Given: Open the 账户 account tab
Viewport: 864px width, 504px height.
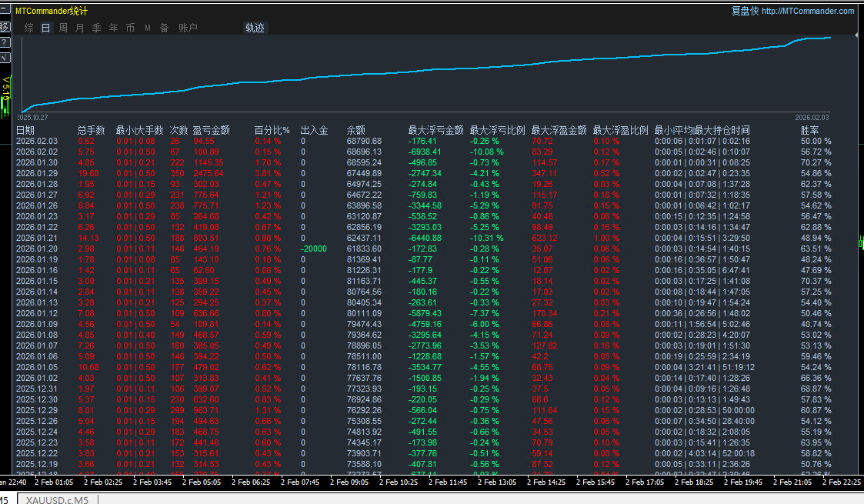Looking at the screenshot, I should pyautogui.click(x=188, y=28).
